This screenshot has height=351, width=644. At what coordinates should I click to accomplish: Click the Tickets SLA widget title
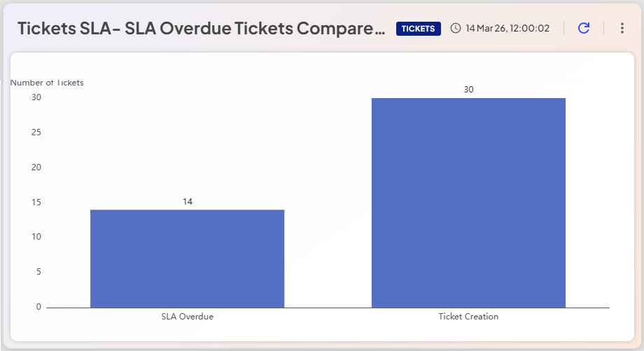pyautogui.click(x=201, y=29)
